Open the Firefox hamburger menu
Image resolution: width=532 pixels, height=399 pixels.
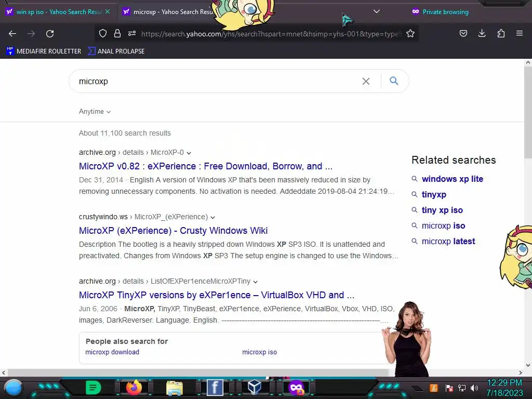tap(520, 33)
